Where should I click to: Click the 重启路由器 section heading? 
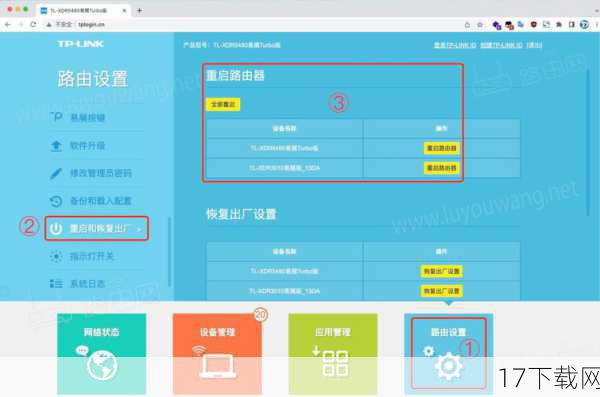[x=235, y=75]
